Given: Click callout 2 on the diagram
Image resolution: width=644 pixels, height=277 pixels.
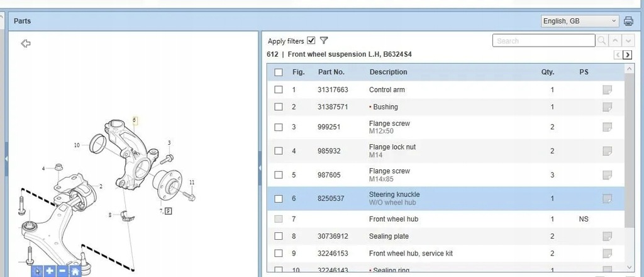Looking at the screenshot, I should [101, 186].
